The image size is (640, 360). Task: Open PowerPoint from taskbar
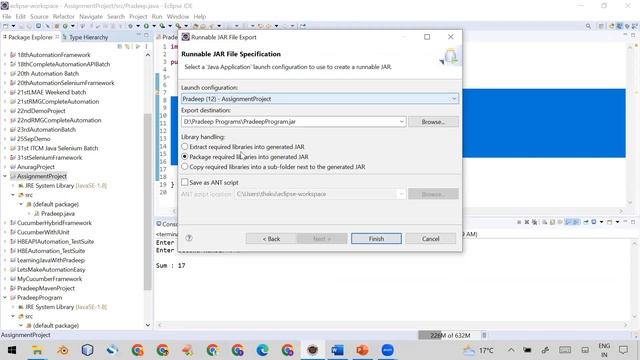(362, 350)
